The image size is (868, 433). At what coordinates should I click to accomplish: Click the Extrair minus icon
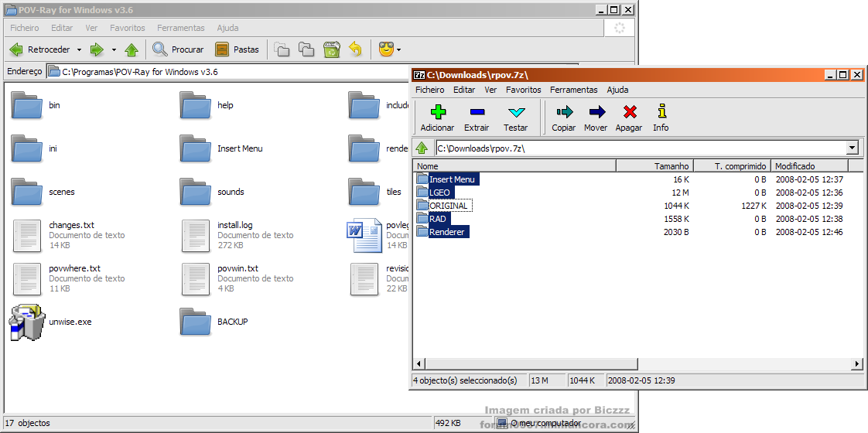click(477, 112)
